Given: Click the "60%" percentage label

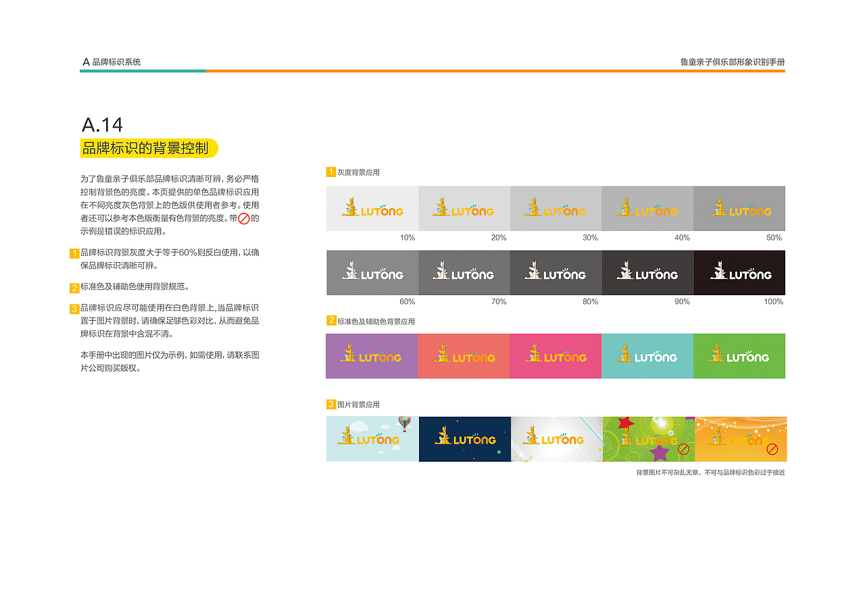Looking at the screenshot, I should coord(407,302).
